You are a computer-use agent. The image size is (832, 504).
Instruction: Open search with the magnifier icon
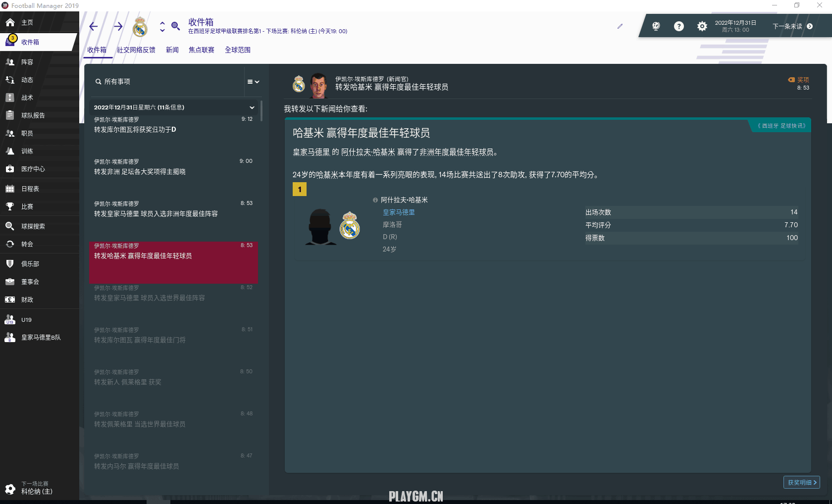(175, 26)
